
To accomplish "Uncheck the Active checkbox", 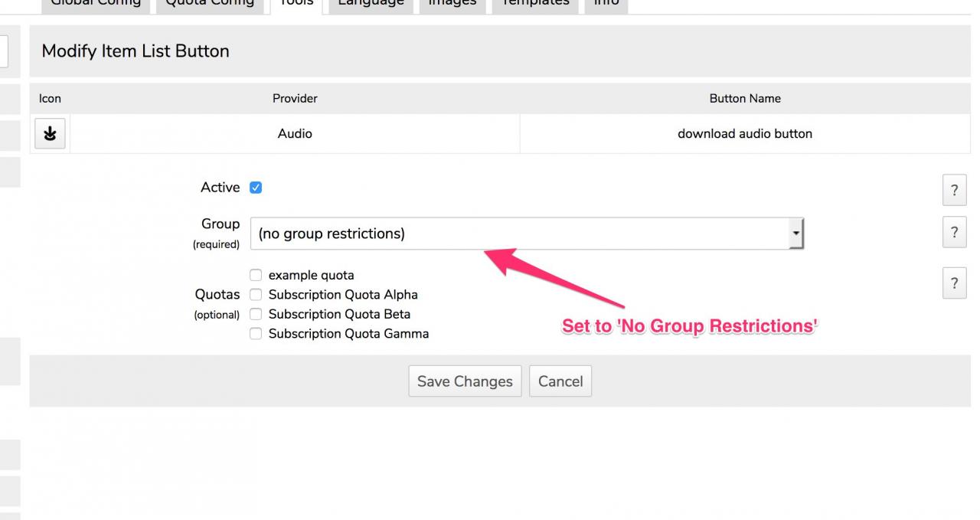I will coord(256,188).
